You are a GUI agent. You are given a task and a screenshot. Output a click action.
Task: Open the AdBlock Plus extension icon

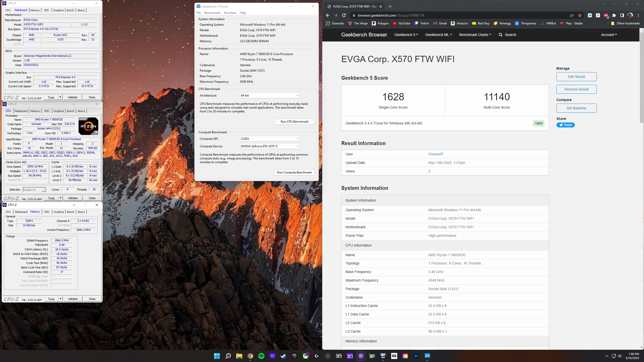606,16
